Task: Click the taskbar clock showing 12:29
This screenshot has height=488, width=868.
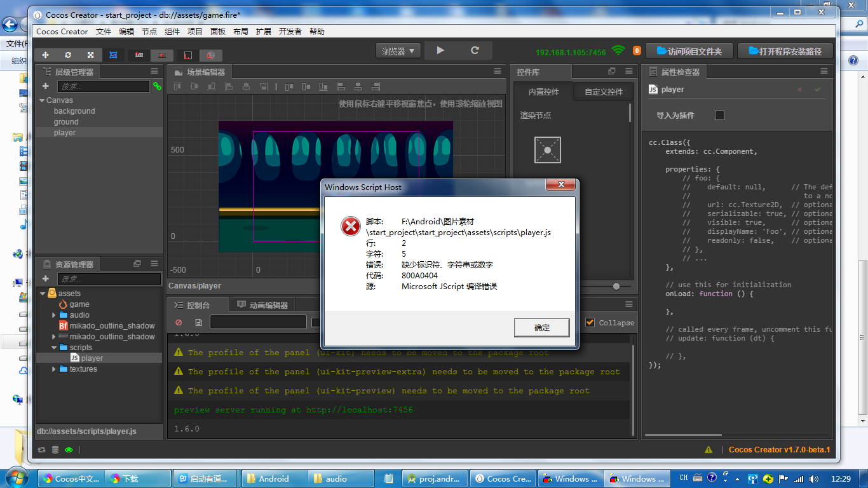Action: [x=841, y=478]
